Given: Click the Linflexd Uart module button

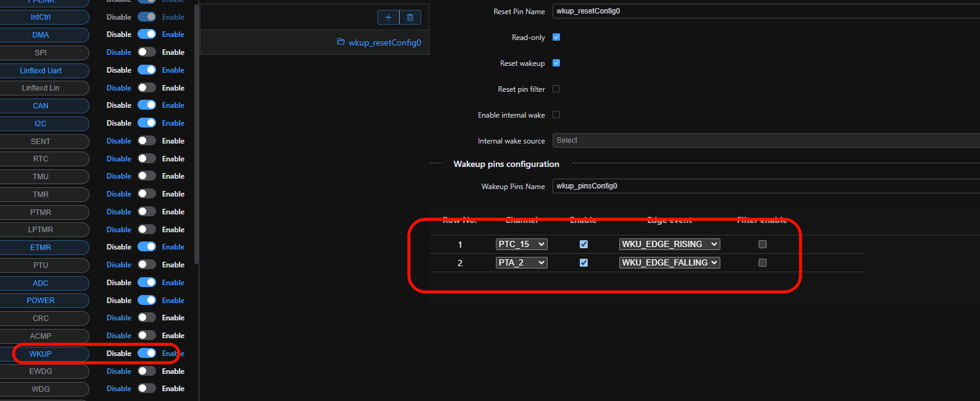Looking at the screenshot, I should tap(41, 71).
